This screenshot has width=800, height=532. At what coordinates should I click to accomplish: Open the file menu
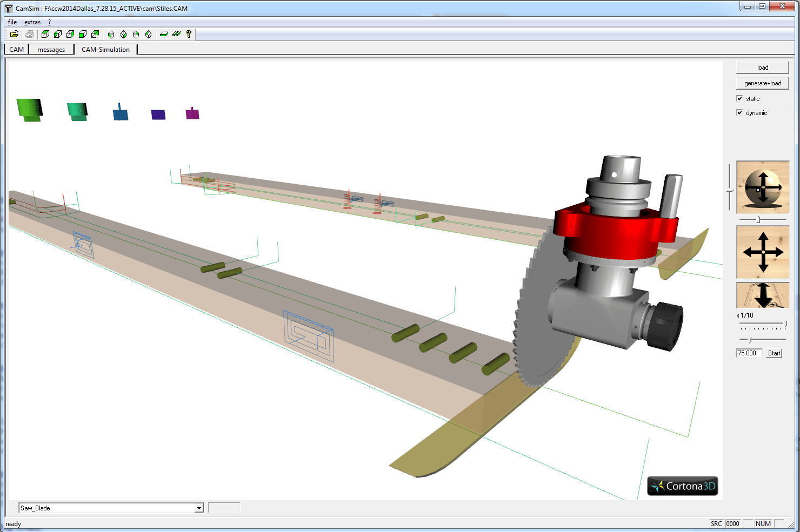point(12,22)
